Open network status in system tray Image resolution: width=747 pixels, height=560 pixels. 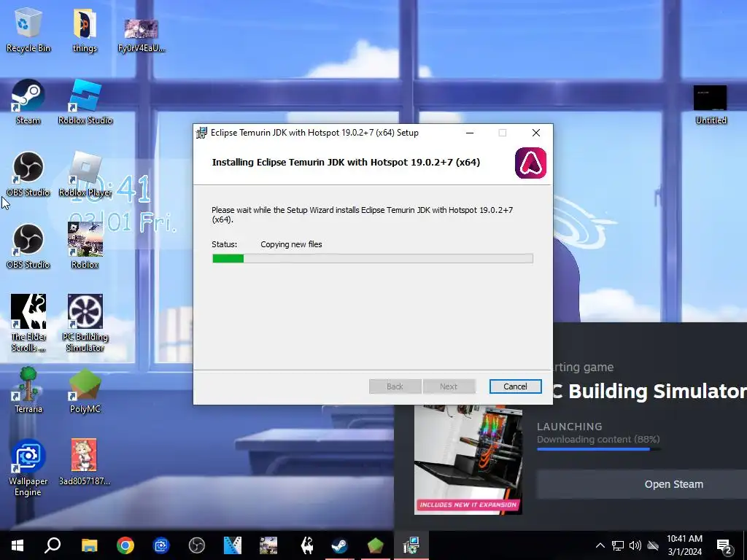618,545
